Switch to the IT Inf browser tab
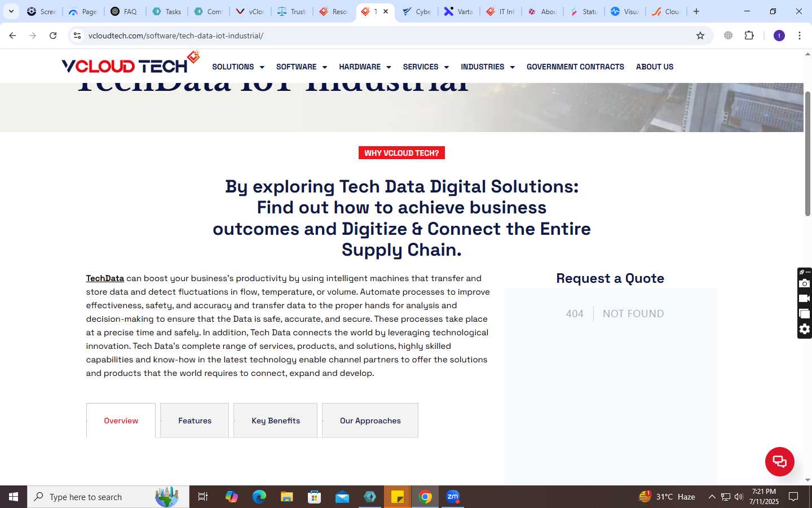Screen dimensions: 812x508 (500, 11)
